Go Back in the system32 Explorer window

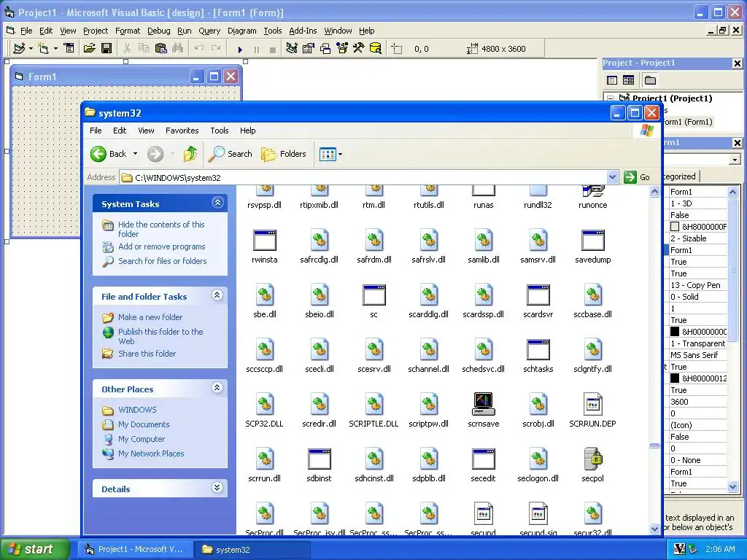tap(109, 154)
